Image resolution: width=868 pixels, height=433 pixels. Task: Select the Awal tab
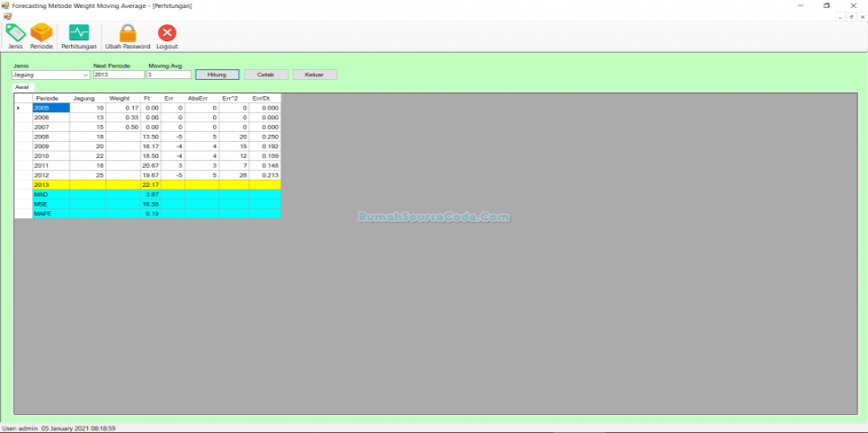pyautogui.click(x=22, y=87)
